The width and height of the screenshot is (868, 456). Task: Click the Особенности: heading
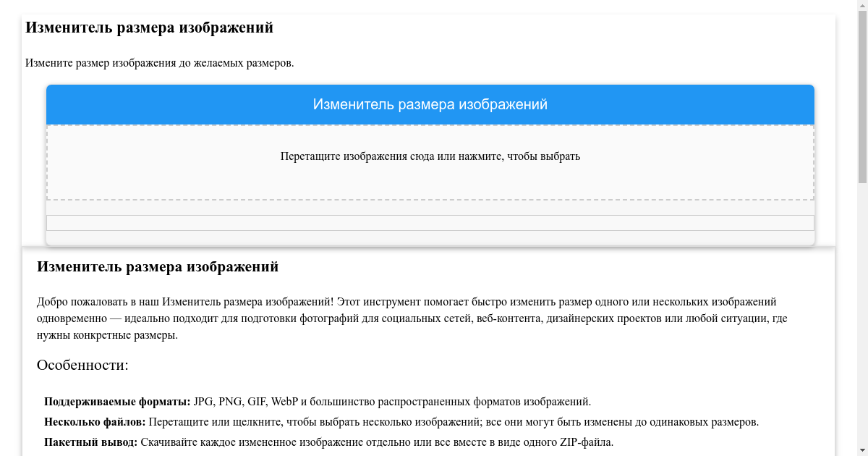point(82,366)
